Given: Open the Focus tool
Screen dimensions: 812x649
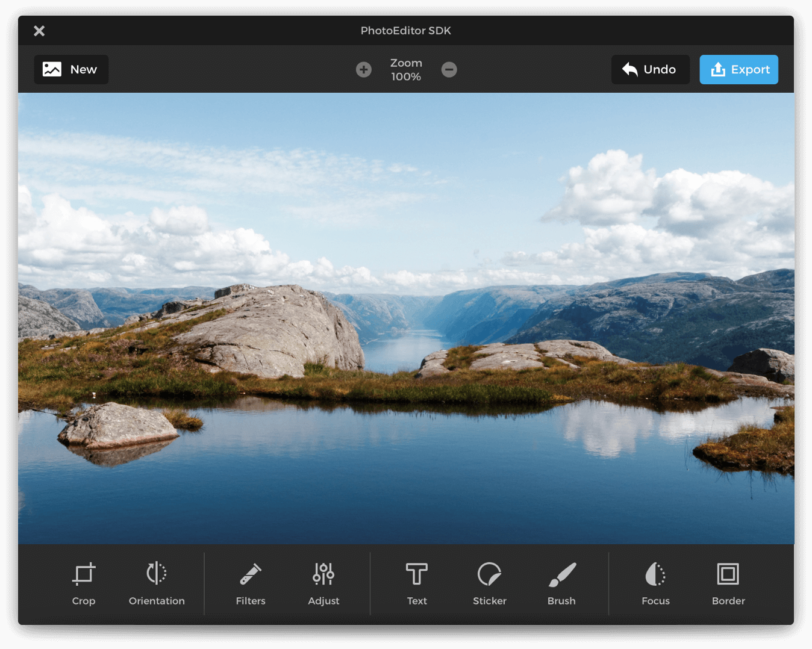Looking at the screenshot, I should tap(655, 584).
